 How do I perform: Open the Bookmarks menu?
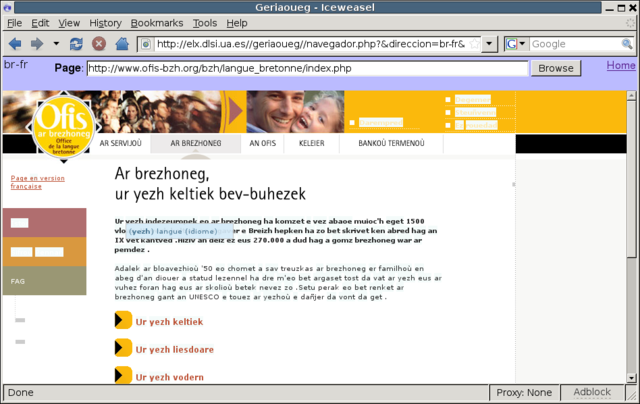pyautogui.click(x=156, y=22)
